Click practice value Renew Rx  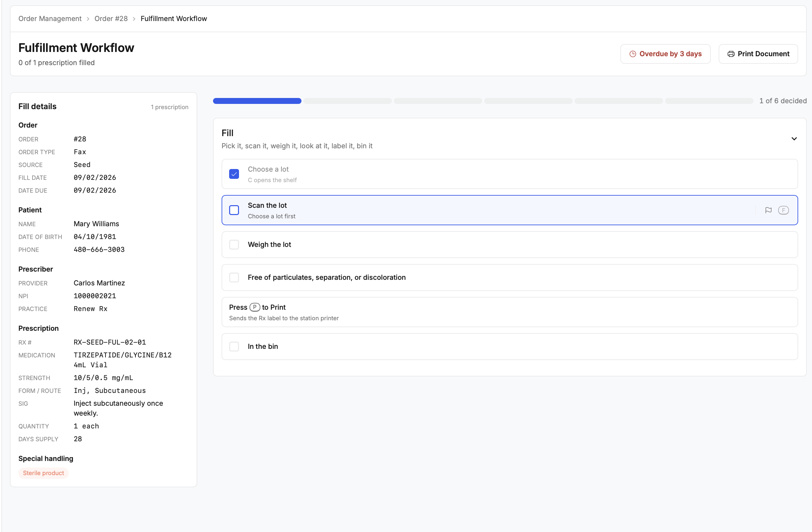[x=90, y=309]
